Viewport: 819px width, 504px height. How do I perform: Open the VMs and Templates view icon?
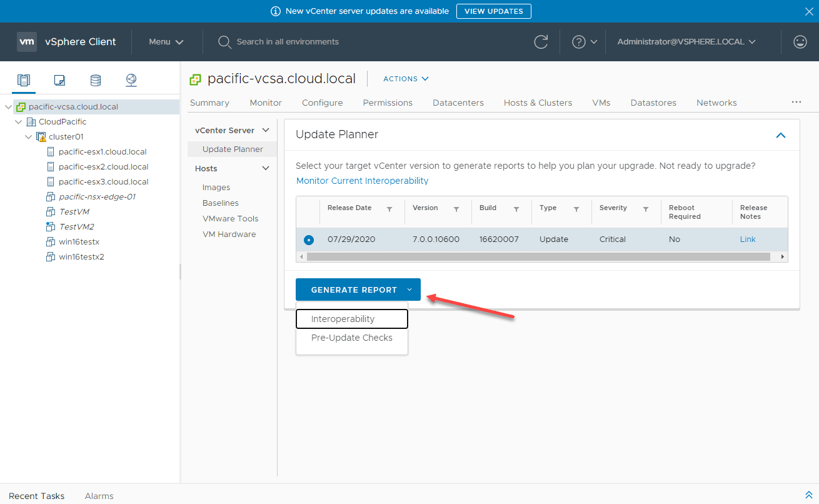[x=59, y=80]
